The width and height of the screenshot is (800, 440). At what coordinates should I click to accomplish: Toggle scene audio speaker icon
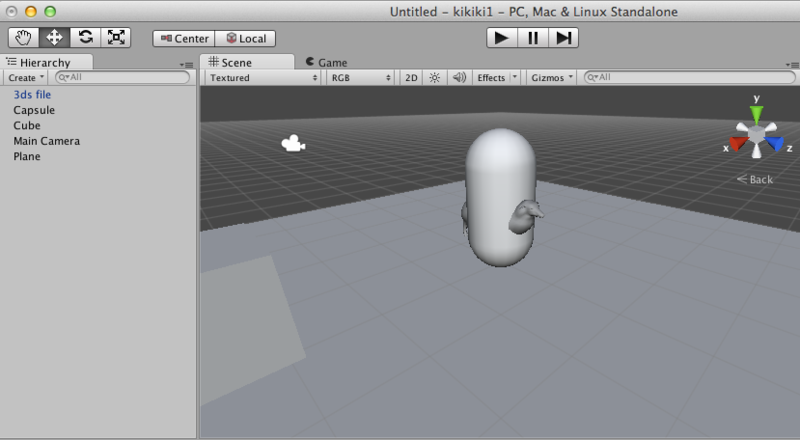tap(459, 78)
